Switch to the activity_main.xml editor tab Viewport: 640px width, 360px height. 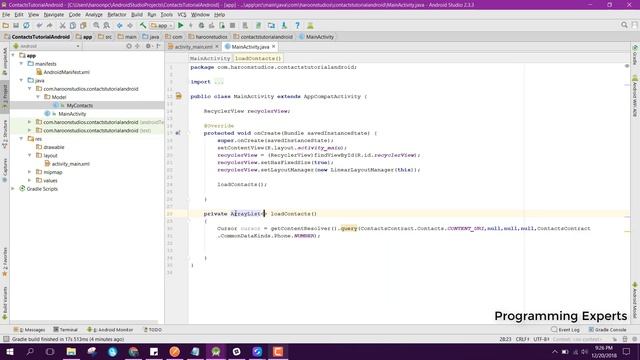pyautogui.click(x=193, y=47)
